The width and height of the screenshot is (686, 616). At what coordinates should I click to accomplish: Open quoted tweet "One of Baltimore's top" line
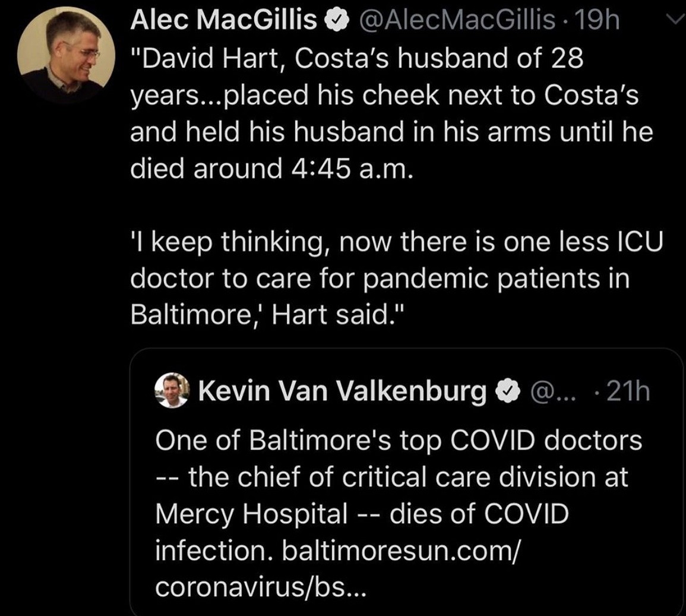[x=399, y=441]
